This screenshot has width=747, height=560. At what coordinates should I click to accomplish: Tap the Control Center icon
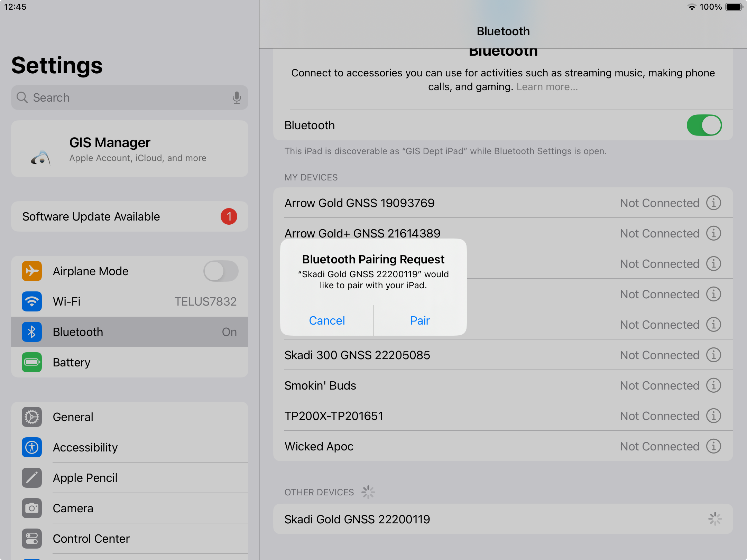tap(32, 539)
